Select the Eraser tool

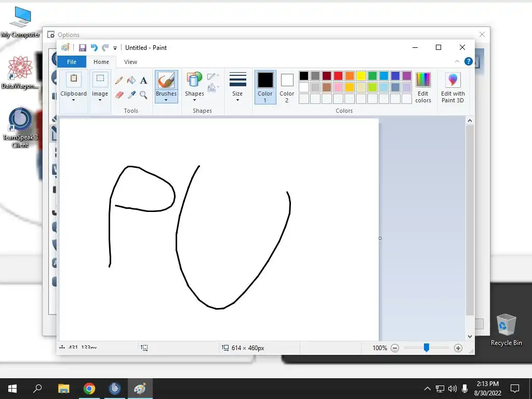119,95
